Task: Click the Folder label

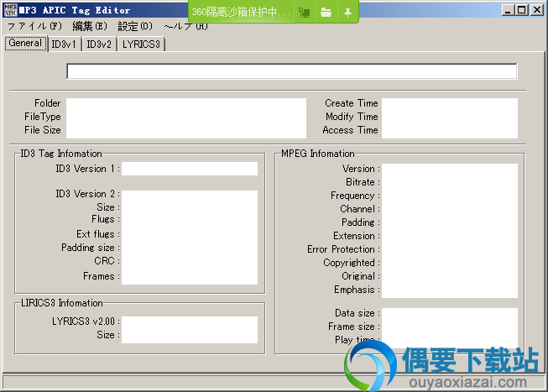Action: (48, 103)
